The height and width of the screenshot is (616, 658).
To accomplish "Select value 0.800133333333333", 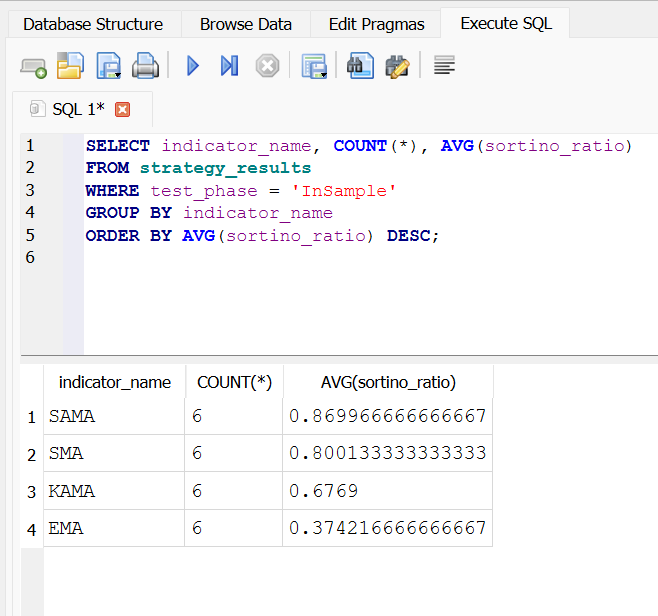I will 387,453.
